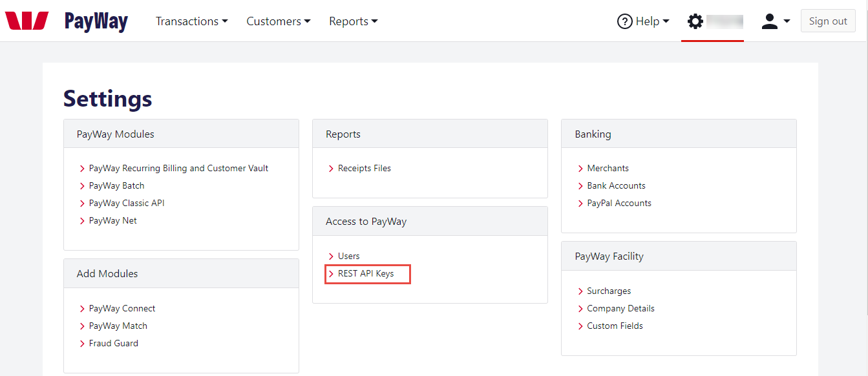Click the chevron icon beside Fraud Guard
Viewport: 868px width, 376px height.
click(83, 344)
